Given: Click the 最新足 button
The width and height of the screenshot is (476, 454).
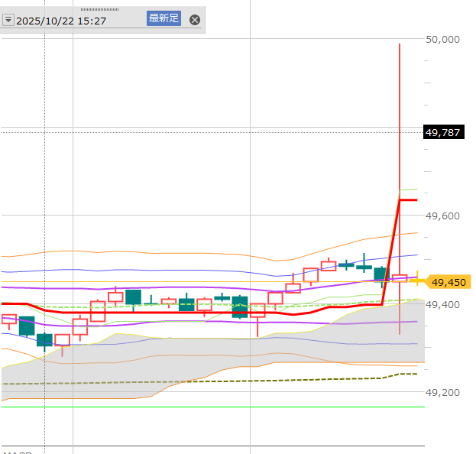Looking at the screenshot, I should coord(164,18).
